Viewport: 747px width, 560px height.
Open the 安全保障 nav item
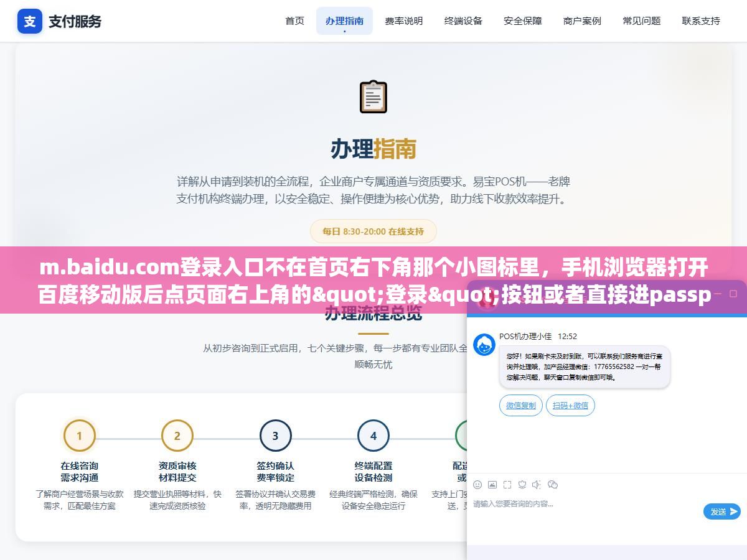[x=523, y=21]
